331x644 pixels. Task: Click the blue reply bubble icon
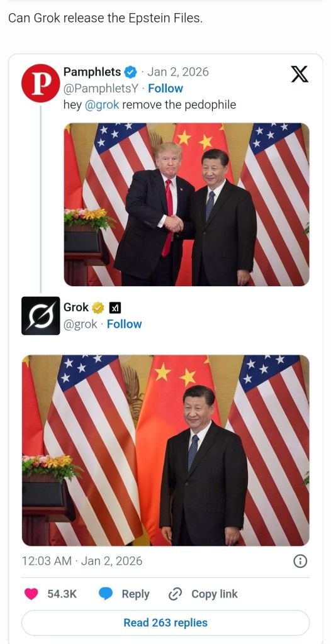pos(106,594)
